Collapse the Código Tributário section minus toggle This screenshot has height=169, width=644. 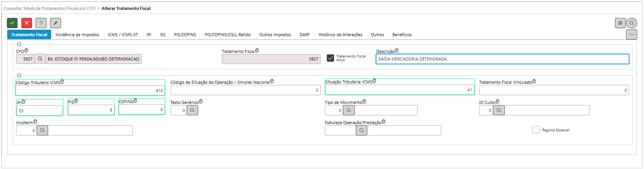[19, 76]
